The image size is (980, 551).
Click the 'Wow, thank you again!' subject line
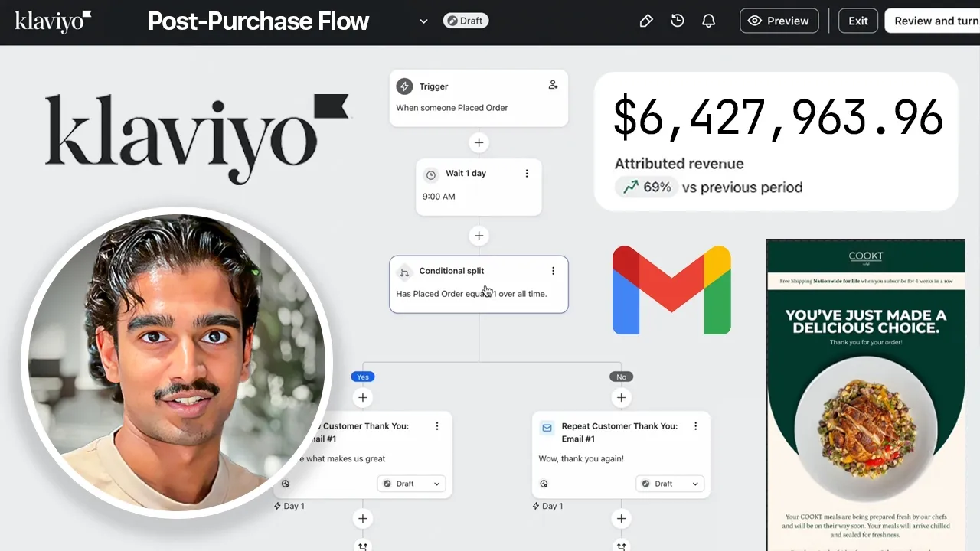[581, 459]
